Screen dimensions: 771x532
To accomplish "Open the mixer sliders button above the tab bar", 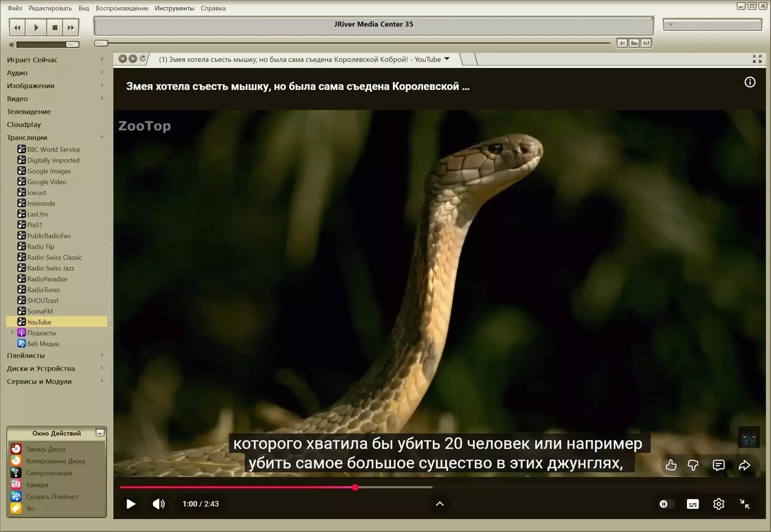I will [x=646, y=43].
